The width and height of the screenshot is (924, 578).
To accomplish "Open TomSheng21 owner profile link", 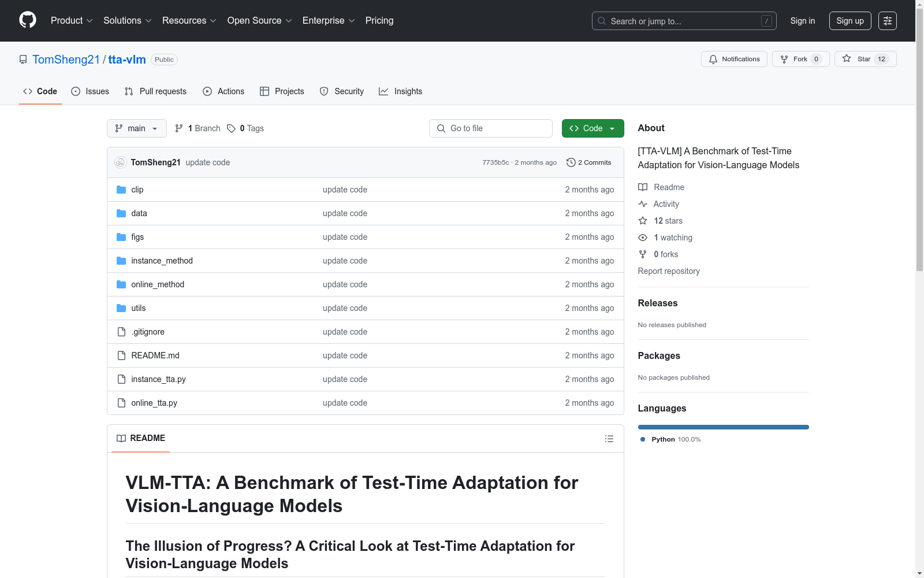I will coord(66,60).
